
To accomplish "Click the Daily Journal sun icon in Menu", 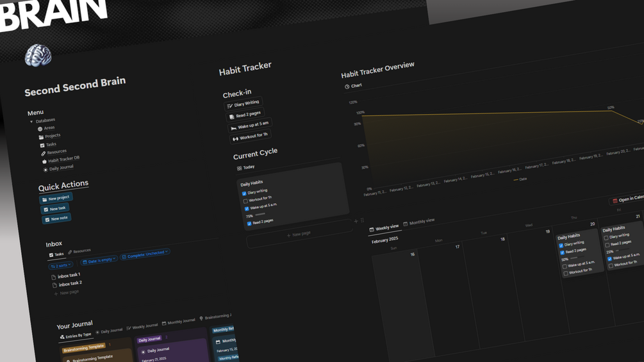I will click(45, 170).
